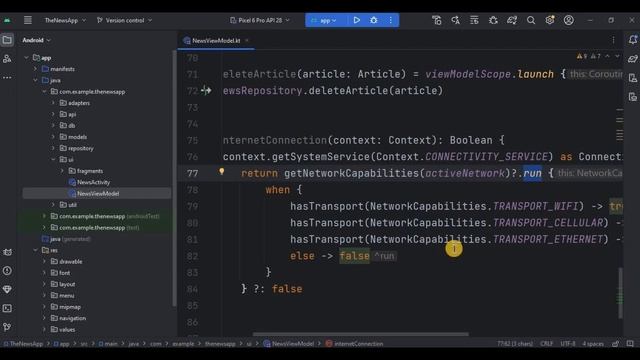Open Git version control tool window
This screenshot has height=360, width=640.
[x=7, y=327]
